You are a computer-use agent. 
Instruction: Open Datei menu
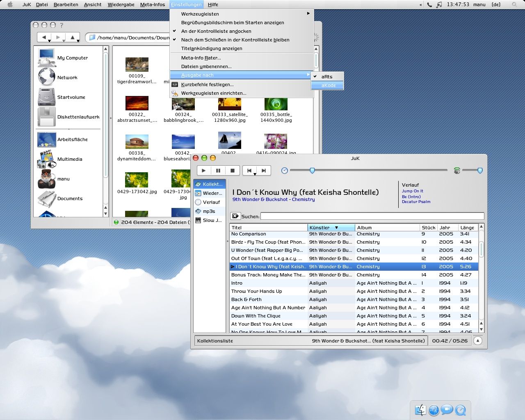coord(42,5)
